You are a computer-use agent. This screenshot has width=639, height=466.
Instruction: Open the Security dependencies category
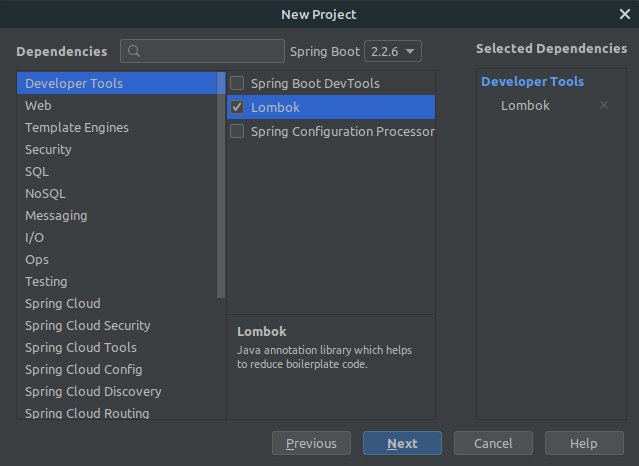coord(48,149)
